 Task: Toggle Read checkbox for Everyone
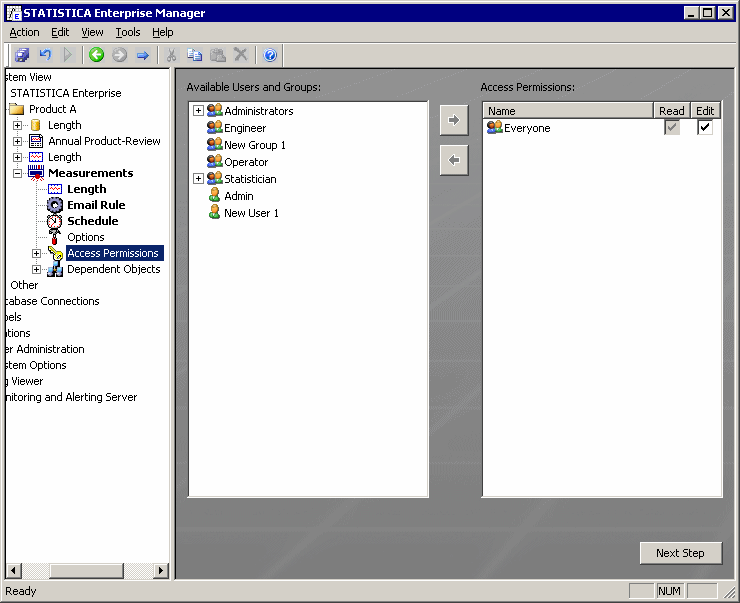(x=672, y=127)
